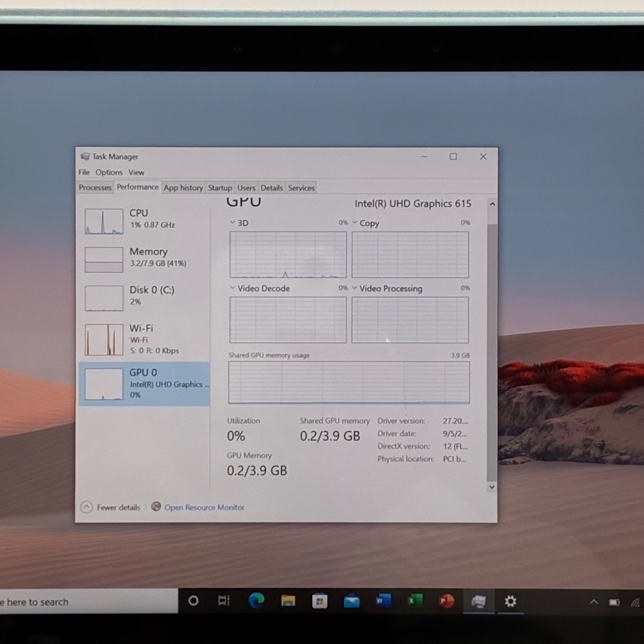Click the Driver date value 9/5/2...

[454, 434]
